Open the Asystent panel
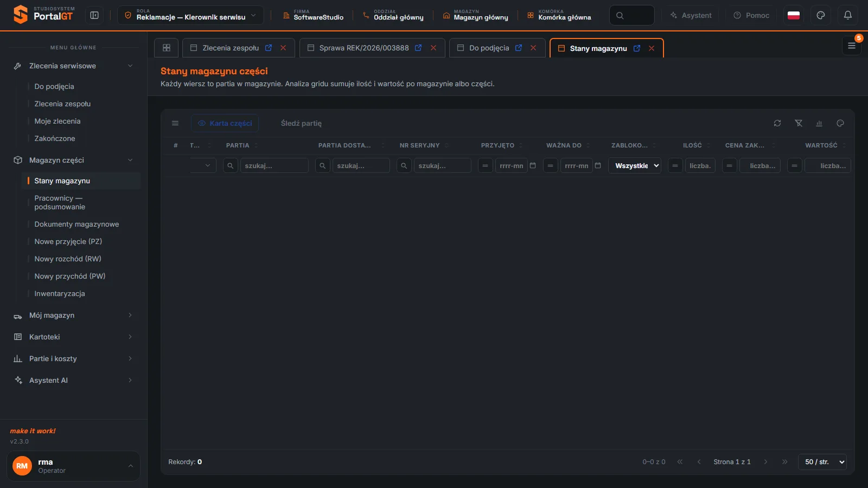868x488 pixels. 690,15
